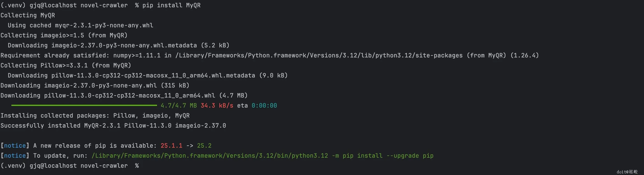The width and height of the screenshot is (644, 175).
Task: Click the 'pip install MyQR' command text
Action: pyautogui.click(x=171, y=5)
